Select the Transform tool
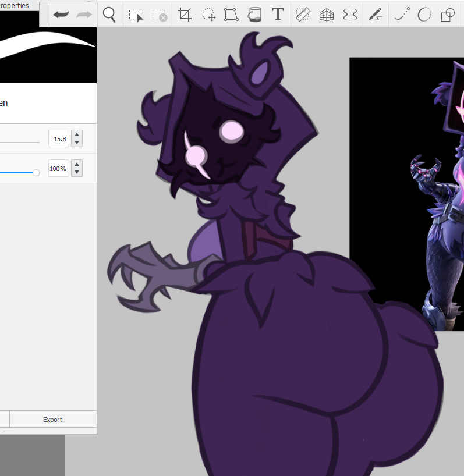Screen dimensions: 464x476 point(231,15)
